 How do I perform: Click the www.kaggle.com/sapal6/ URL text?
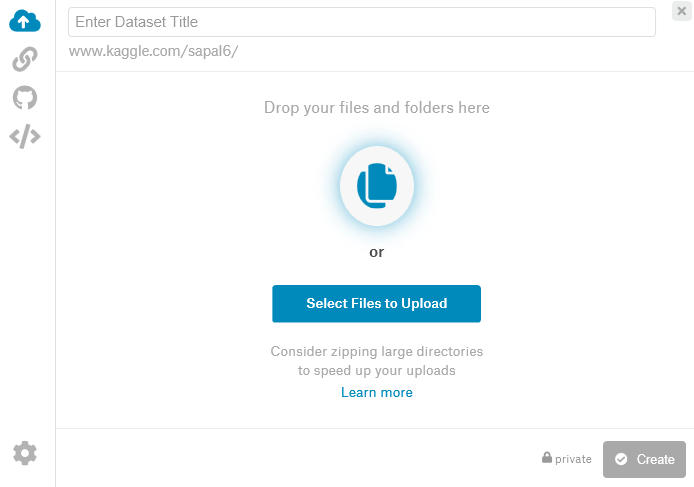pos(153,51)
